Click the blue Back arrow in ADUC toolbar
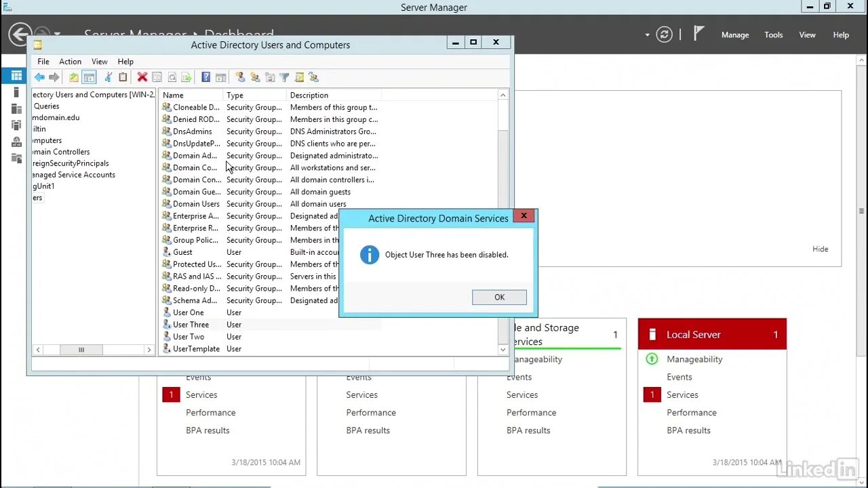Screen dimensions: 868x488 (39, 77)
